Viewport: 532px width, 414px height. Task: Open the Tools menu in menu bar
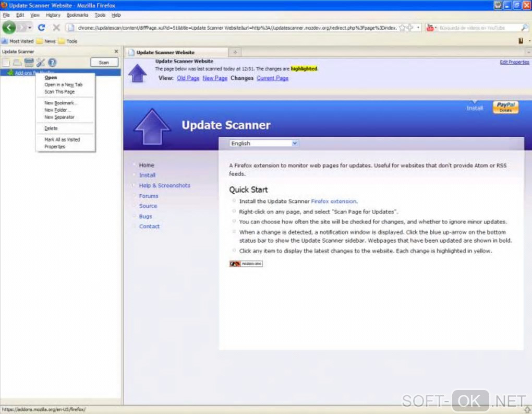coord(100,15)
